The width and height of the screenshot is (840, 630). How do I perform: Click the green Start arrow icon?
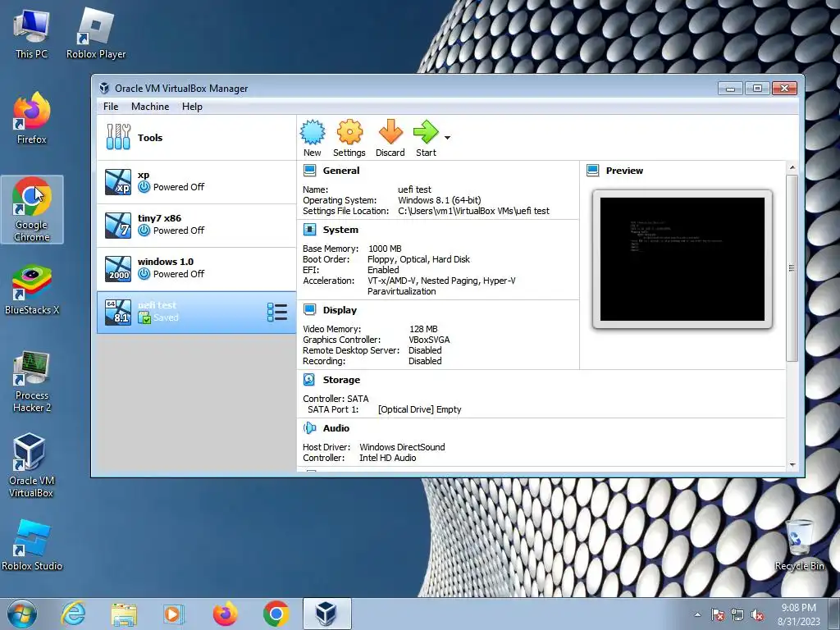click(426, 132)
